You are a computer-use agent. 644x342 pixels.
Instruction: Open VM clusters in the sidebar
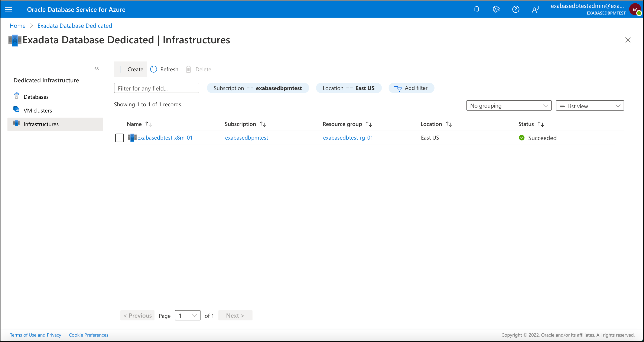tap(38, 111)
